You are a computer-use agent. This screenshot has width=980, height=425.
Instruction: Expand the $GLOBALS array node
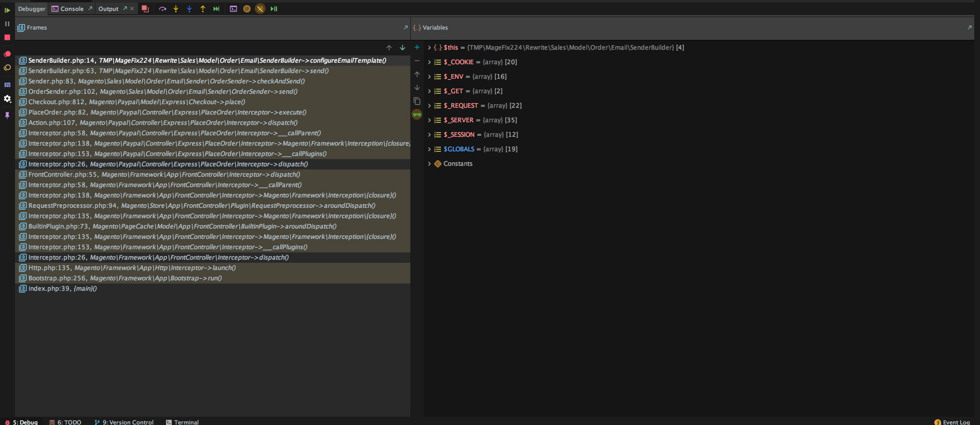[430, 149]
